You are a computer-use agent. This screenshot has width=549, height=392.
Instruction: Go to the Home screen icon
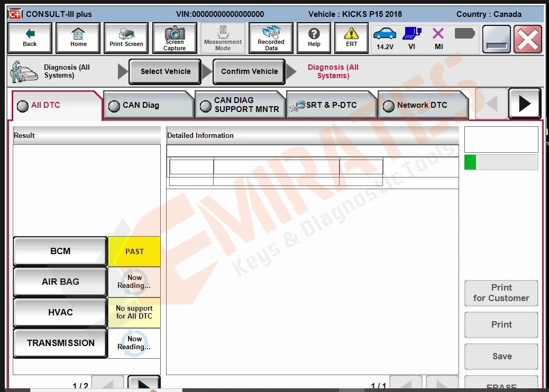78,39
